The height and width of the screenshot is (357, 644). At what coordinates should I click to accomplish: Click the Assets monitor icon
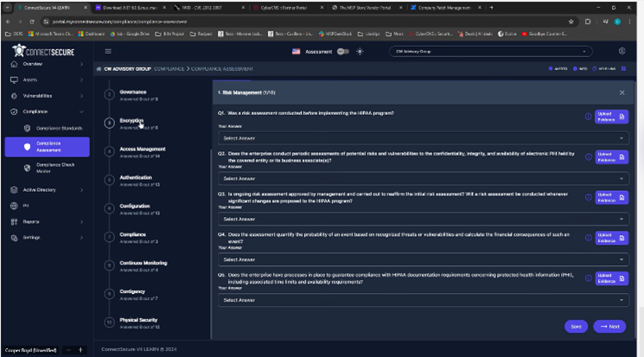point(14,80)
